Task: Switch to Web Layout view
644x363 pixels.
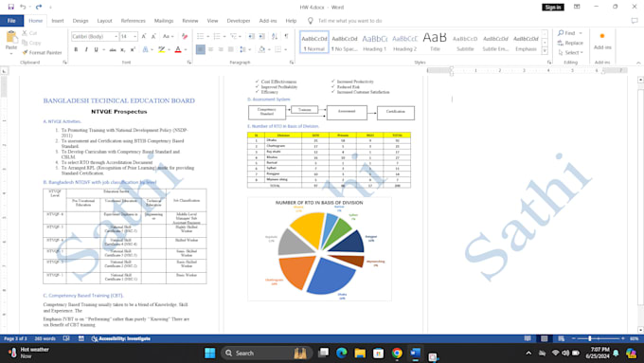Action: click(x=561, y=338)
